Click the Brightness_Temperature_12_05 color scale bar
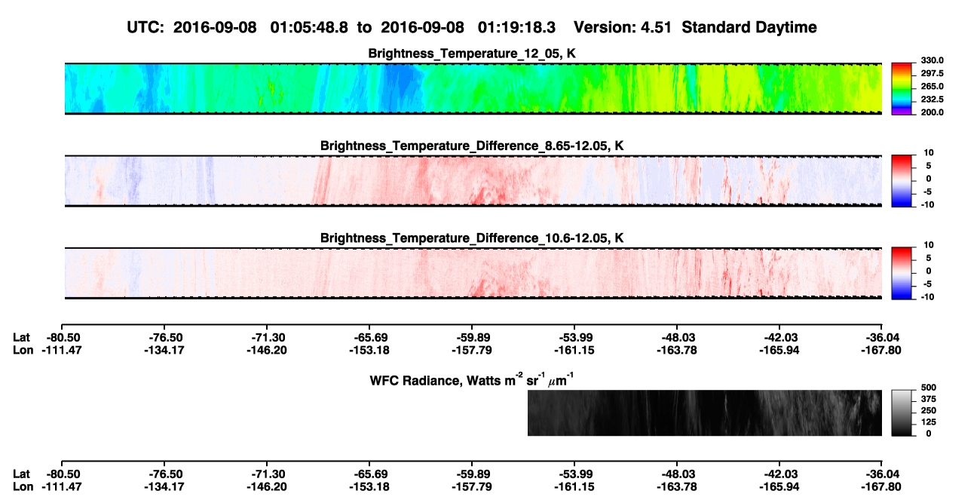This screenshot has height=503, width=980. (902, 88)
